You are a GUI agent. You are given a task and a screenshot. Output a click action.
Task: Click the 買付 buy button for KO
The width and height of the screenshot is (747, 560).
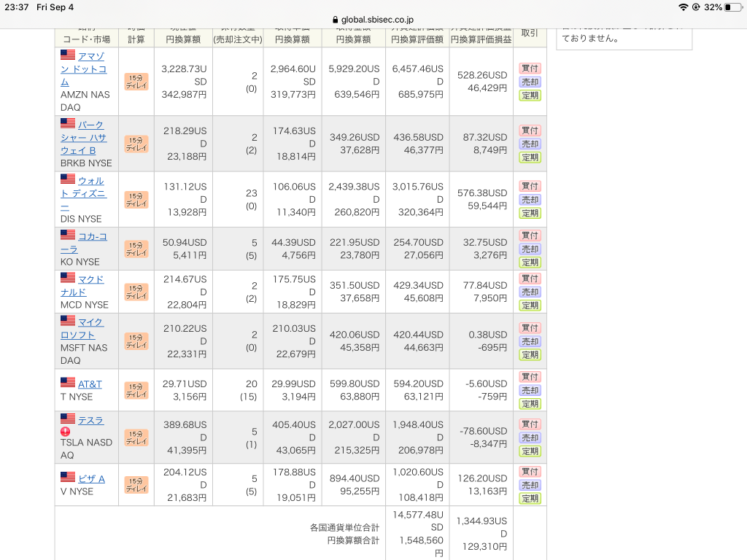tap(530, 236)
